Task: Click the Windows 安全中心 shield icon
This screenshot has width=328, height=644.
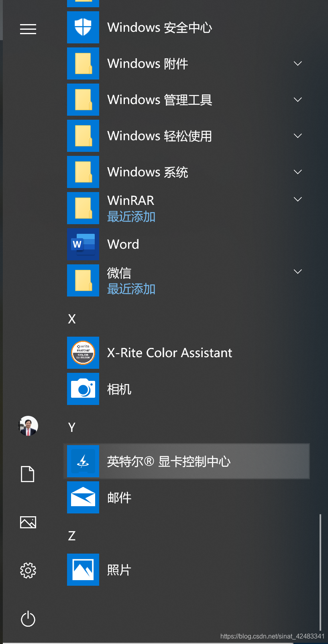Action: coord(83,27)
